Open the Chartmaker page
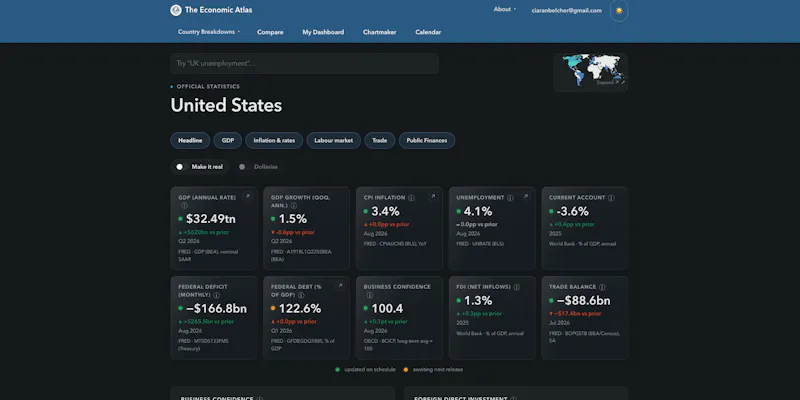The width and height of the screenshot is (800, 400). (x=380, y=32)
